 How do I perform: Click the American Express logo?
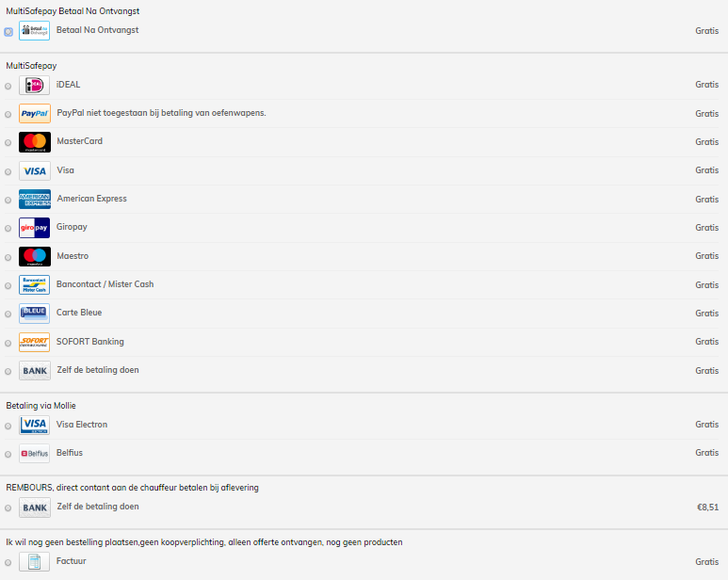[x=34, y=199]
